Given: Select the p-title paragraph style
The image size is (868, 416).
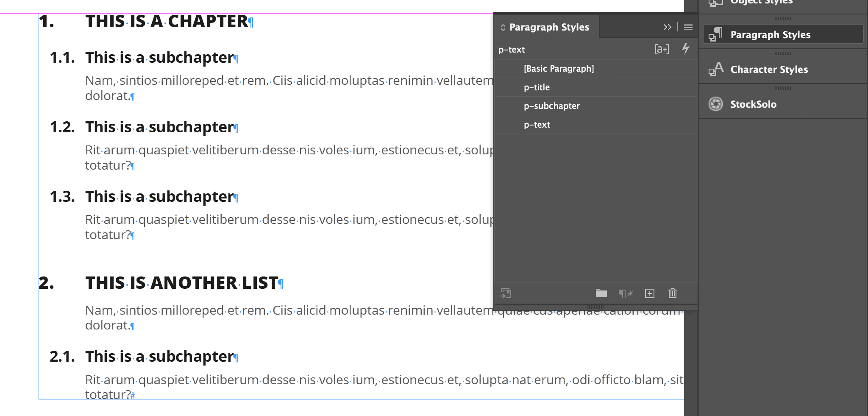Looking at the screenshot, I should tap(537, 87).
